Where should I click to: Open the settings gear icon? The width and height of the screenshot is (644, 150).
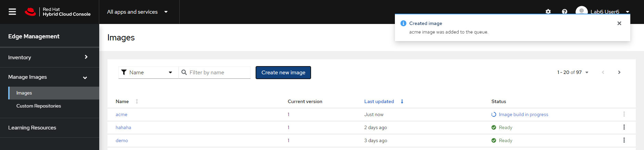(548, 12)
